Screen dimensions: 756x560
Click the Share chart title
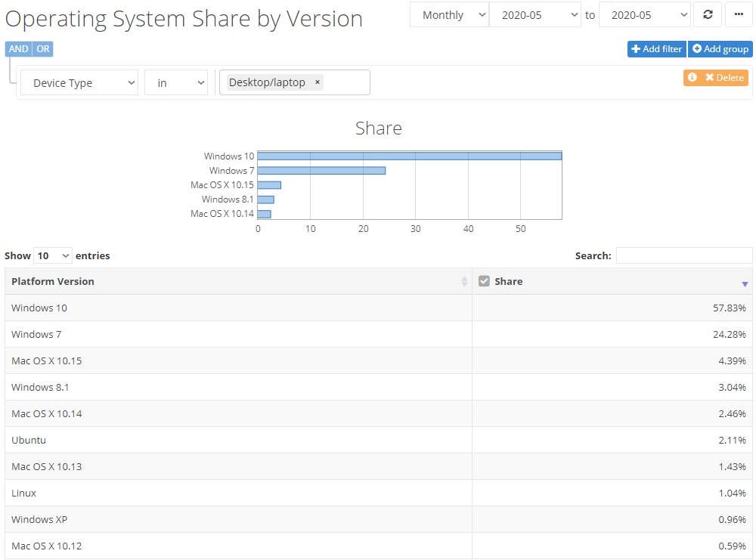379,128
